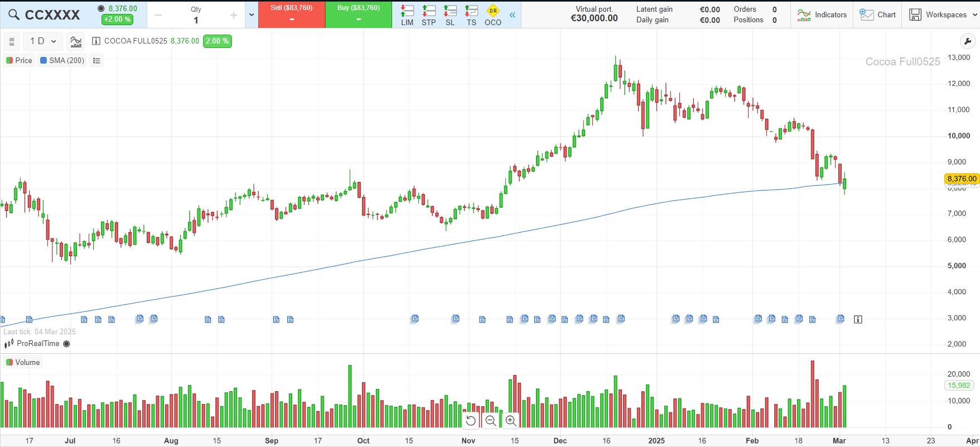Open the indicator list icon after SMA (200)

pyautogui.click(x=96, y=60)
